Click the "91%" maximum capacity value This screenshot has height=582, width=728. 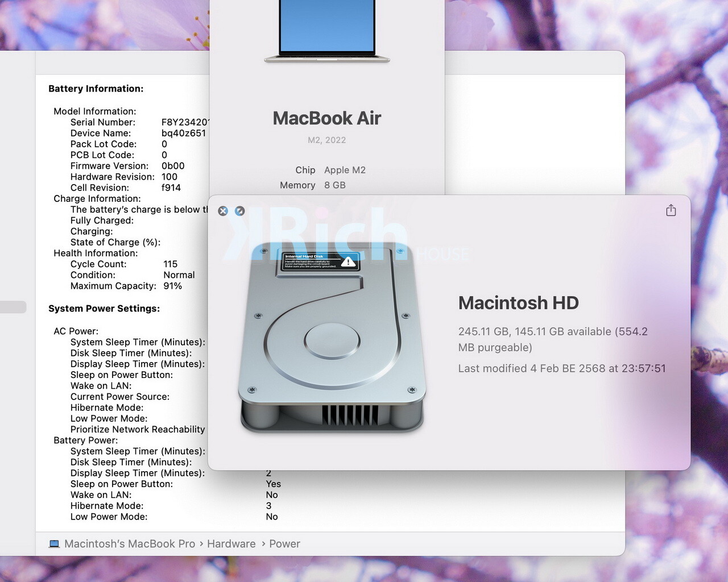pyautogui.click(x=173, y=286)
